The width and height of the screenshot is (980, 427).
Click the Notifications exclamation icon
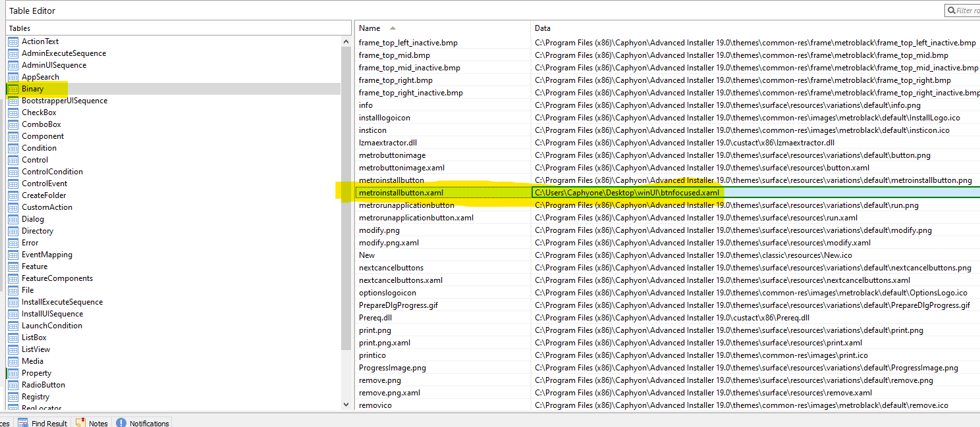pos(121,423)
